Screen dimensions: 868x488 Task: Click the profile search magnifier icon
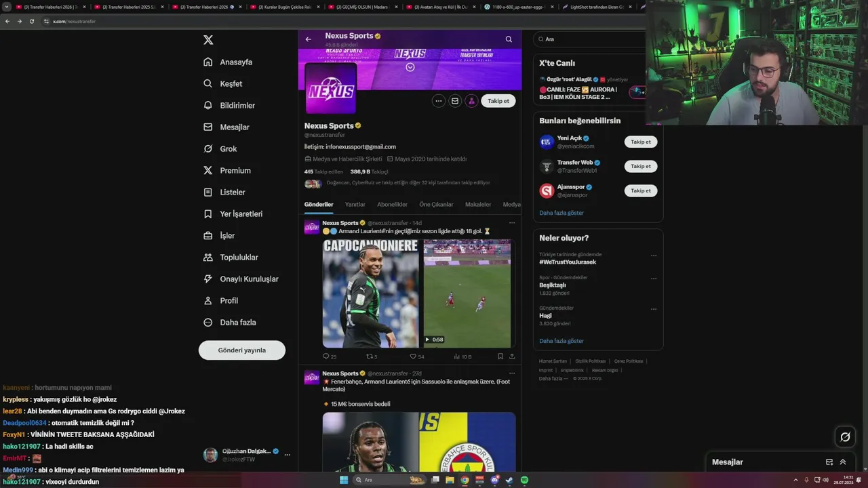pos(509,39)
